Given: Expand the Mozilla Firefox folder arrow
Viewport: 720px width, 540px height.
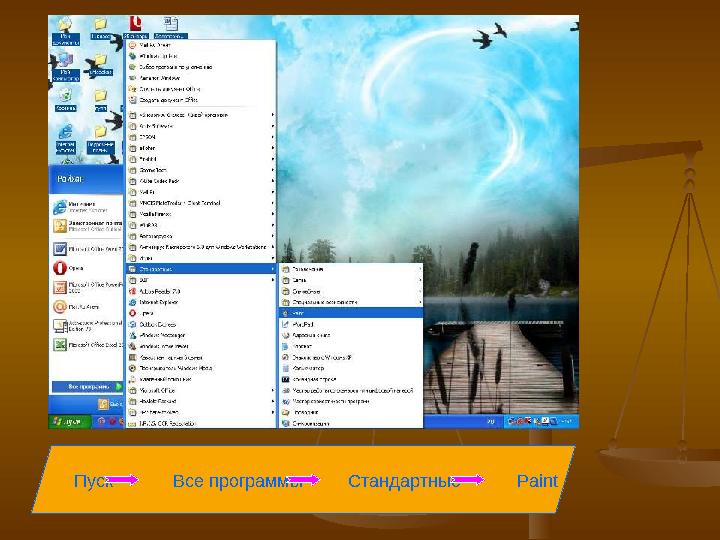Looking at the screenshot, I should (273, 214).
